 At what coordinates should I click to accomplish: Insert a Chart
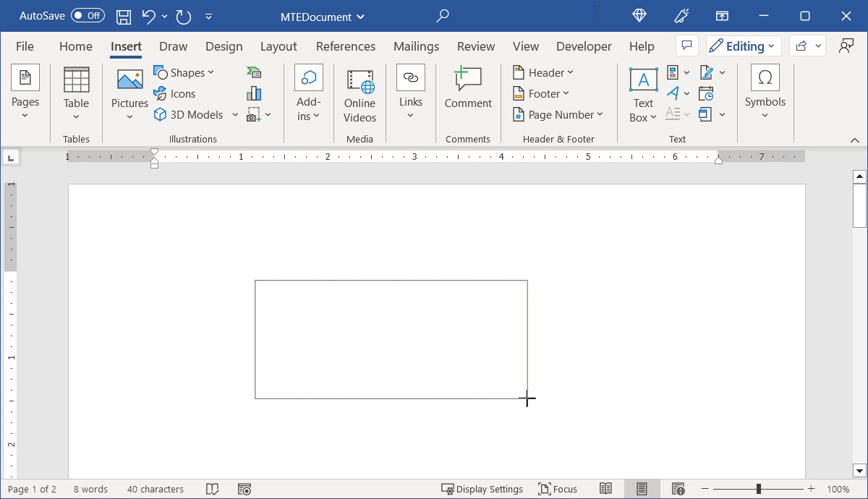[253, 93]
